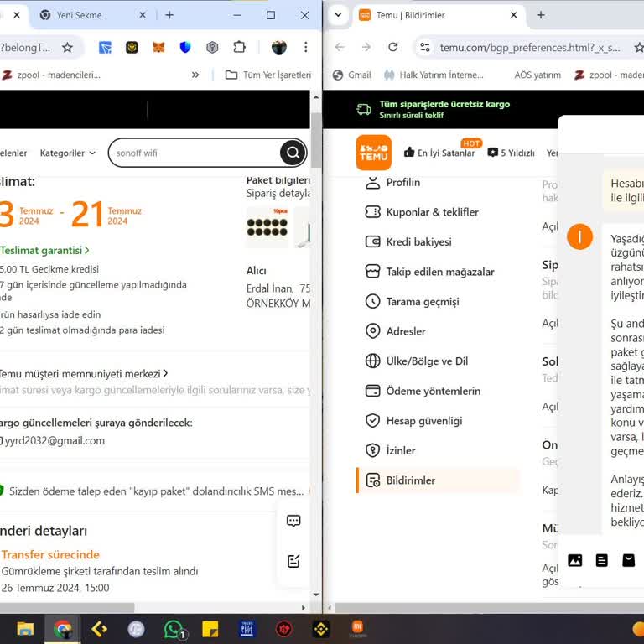644x644 pixels.
Task: Click the order list icon in chat
Action: 602,560
